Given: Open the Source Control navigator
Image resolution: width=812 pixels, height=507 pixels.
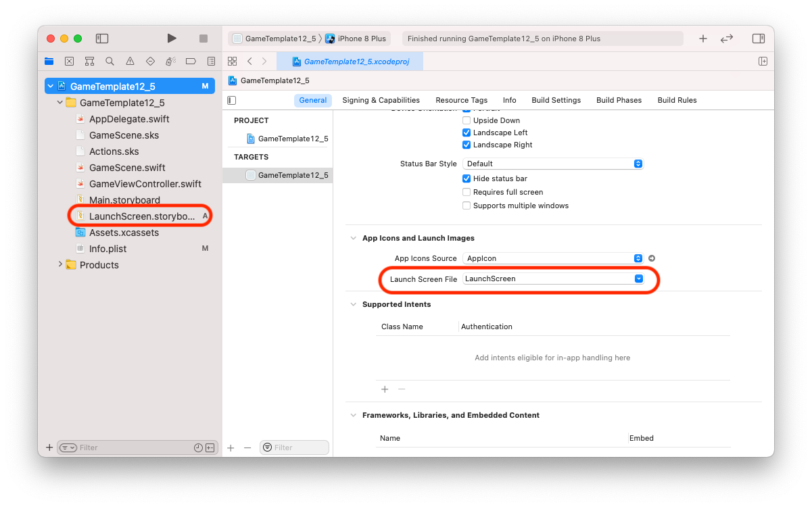Looking at the screenshot, I should click(69, 61).
